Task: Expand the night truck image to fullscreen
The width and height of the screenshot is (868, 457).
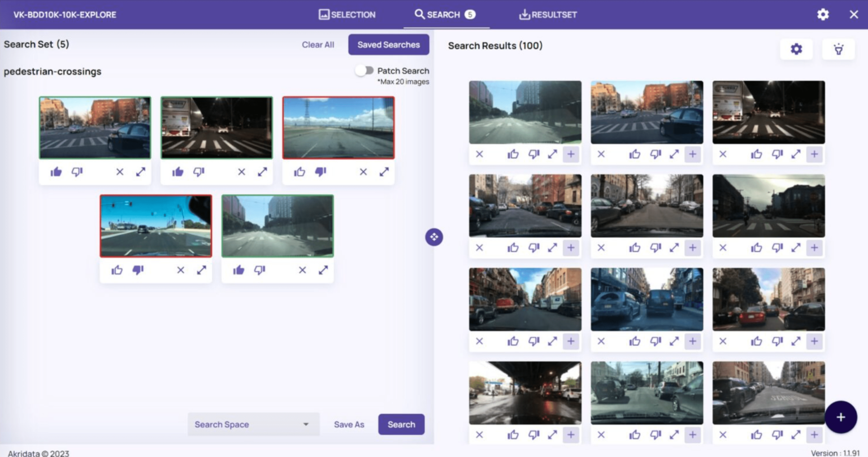Action: (262, 172)
